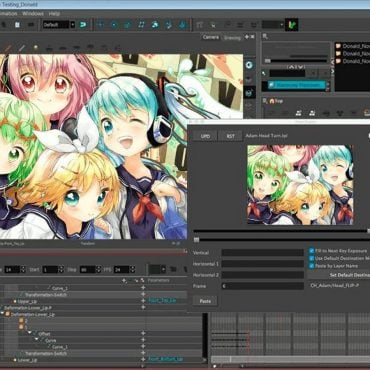Screen dimensions: 370x370
Task: Click the upper slider handle under the preview
Action: (368, 231)
